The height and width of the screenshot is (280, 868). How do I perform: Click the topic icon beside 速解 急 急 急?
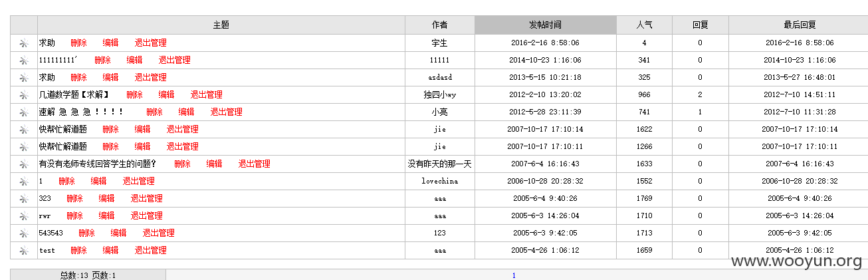coord(24,112)
